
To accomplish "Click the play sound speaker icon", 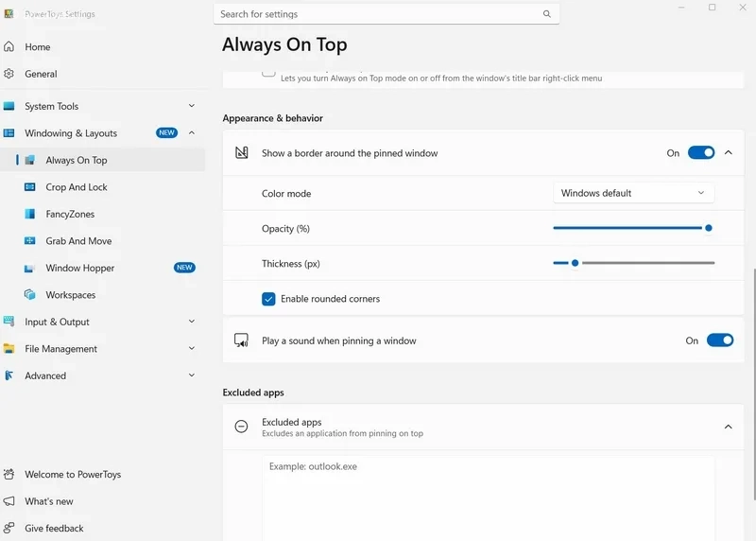I will click(x=241, y=340).
